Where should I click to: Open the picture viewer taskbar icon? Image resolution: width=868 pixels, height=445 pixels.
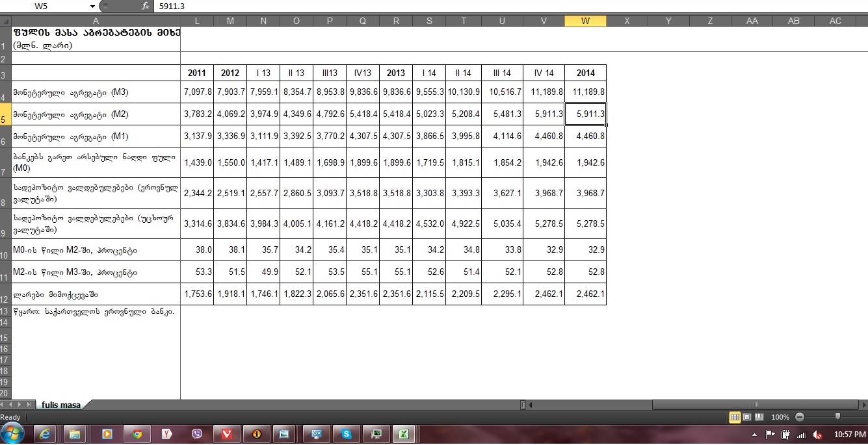[284, 434]
